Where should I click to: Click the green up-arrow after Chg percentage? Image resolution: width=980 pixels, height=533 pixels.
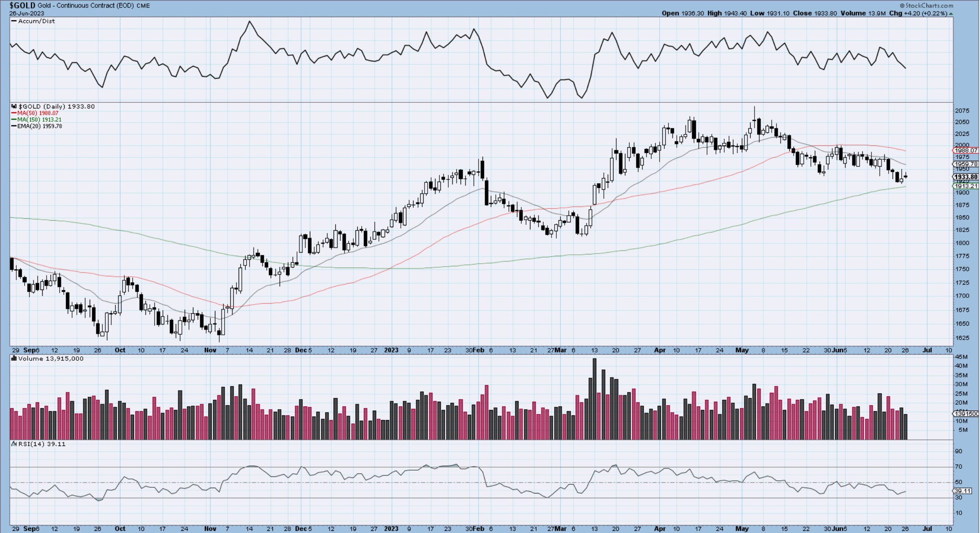point(951,14)
